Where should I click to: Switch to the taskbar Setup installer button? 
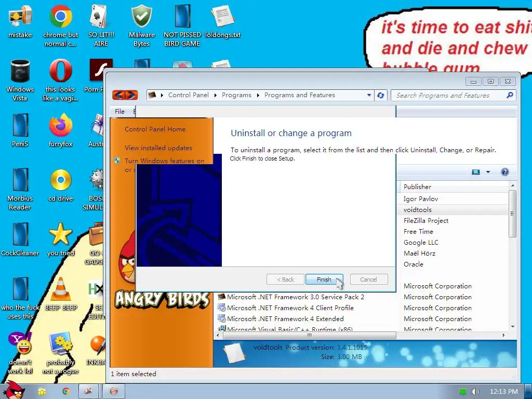pos(114,392)
